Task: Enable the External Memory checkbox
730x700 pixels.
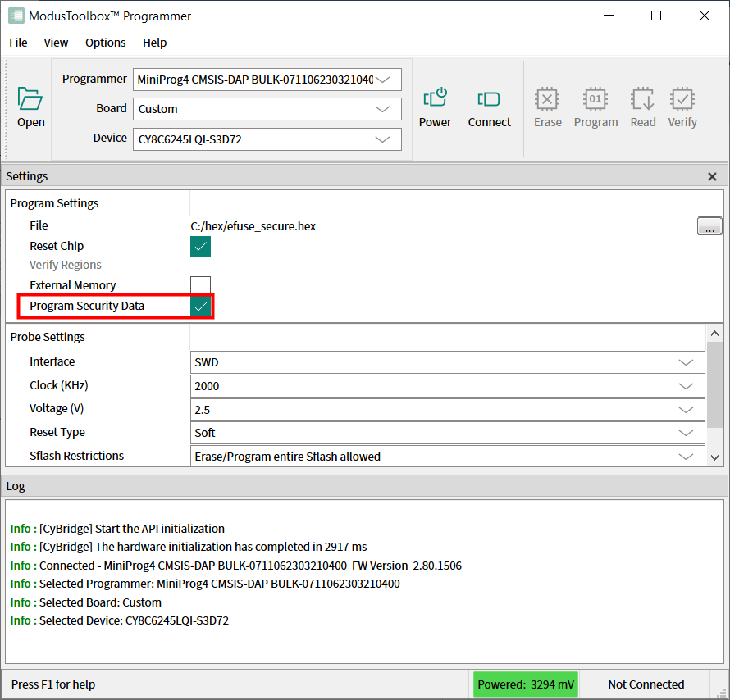Action: point(200,285)
